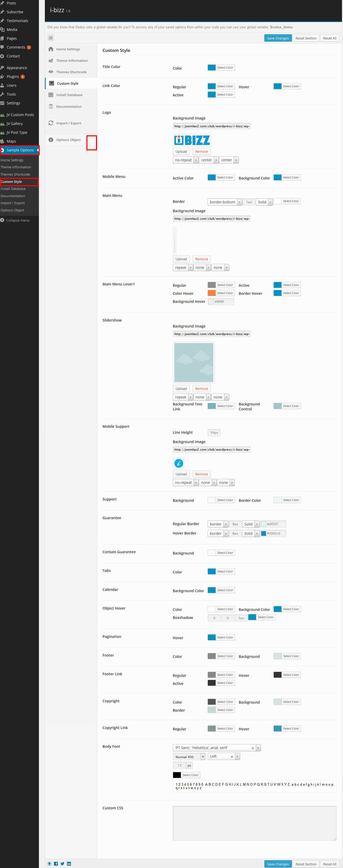Open the Left text align dropdown
The image size is (343, 868).
224,757
